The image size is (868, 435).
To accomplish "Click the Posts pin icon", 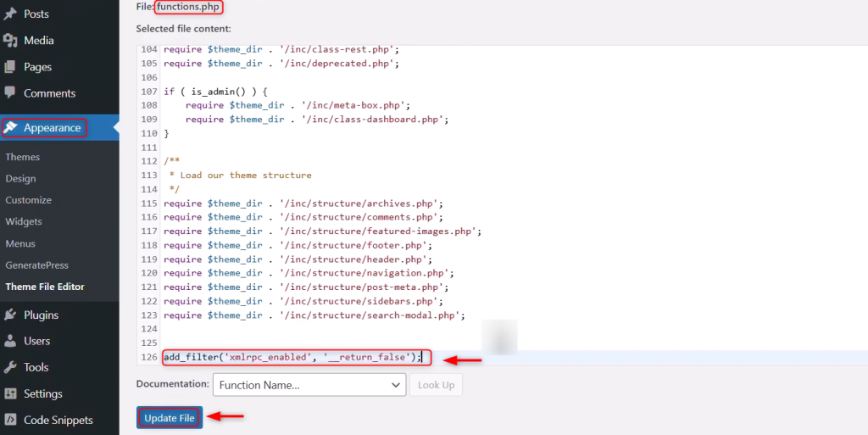I will tap(10, 14).
